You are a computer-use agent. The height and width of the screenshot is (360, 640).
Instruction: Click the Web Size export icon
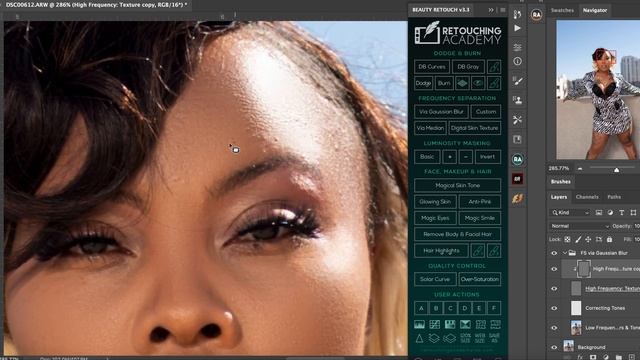(x=480, y=338)
